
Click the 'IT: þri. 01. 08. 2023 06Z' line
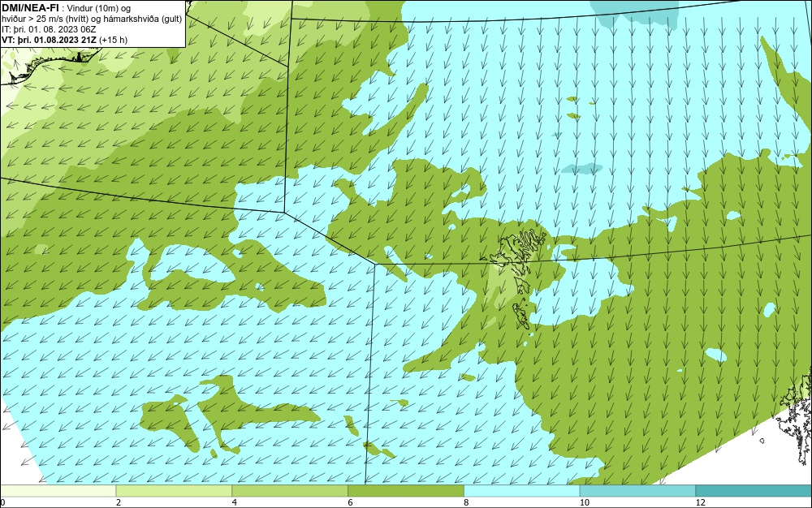click(49, 29)
